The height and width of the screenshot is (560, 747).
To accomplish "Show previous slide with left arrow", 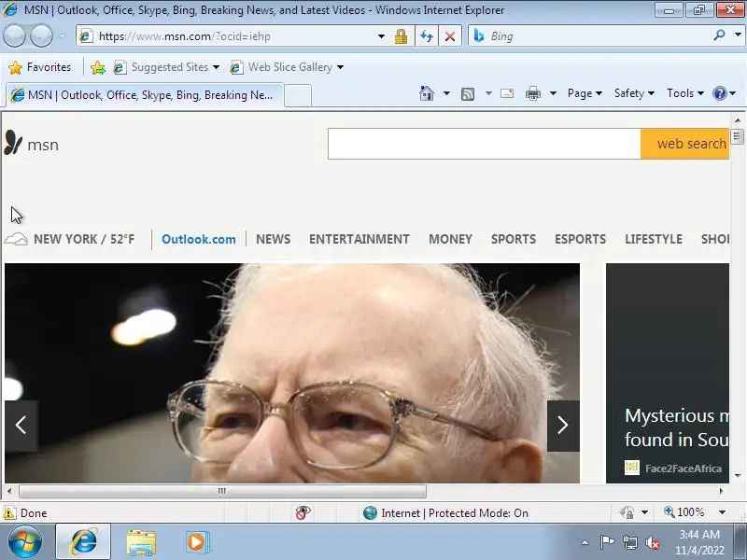I will point(21,426).
